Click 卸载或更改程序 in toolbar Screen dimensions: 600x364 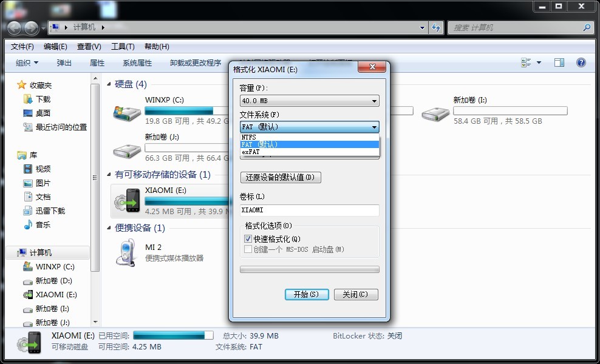195,62
